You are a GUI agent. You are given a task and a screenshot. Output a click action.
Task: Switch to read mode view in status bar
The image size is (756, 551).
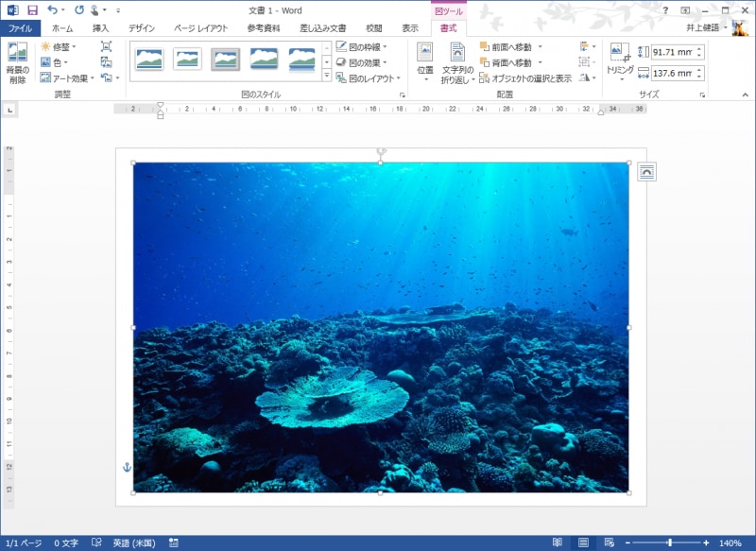coord(558,542)
